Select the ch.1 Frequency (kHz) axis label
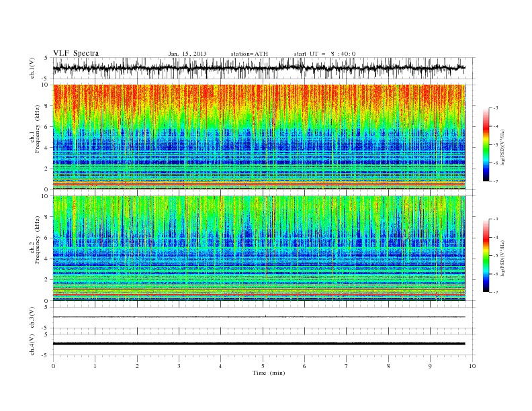The height and width of the screenshot is (411, 532). click(35, 129)
